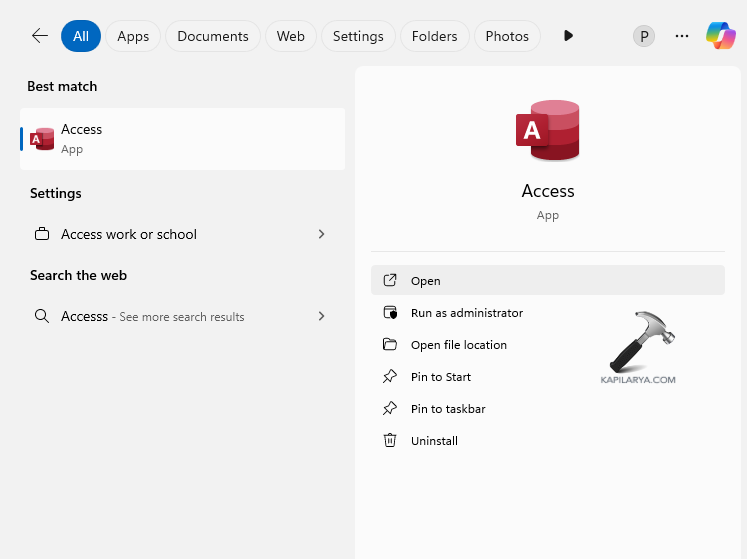
Task: Click the trash icon for Uninstall
Action: pyautogui.click(x=390, y=441)
